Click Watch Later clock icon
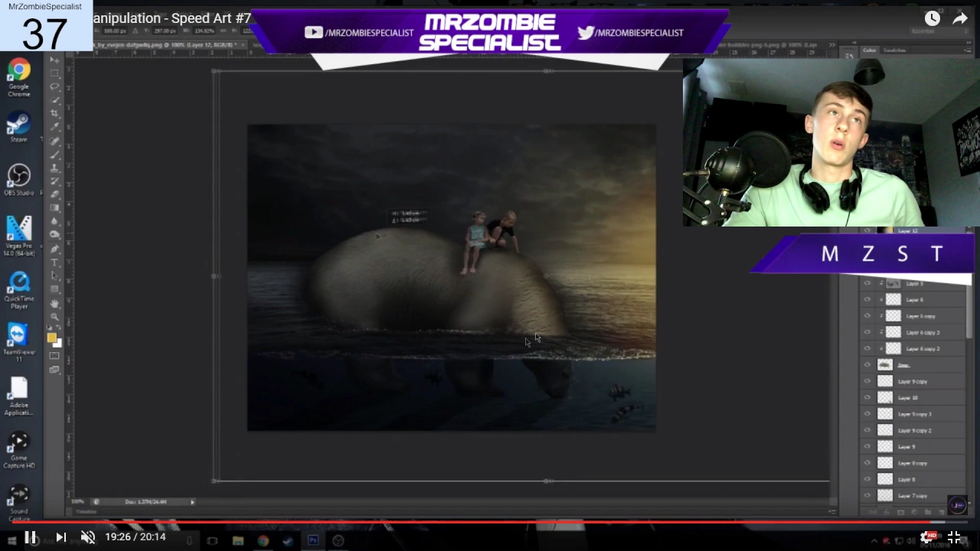This screenshot has height=551, width=980. tap(932, 18)
